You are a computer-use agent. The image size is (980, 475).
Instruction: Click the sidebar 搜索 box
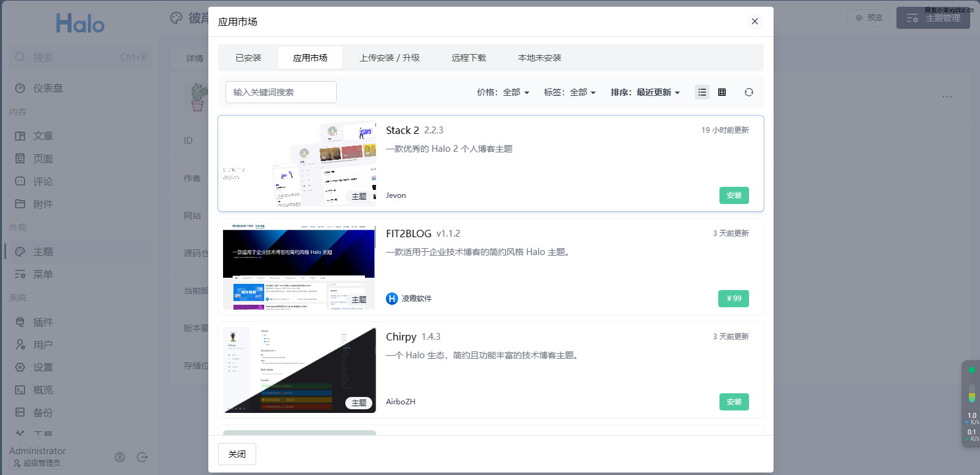[80, 57]
